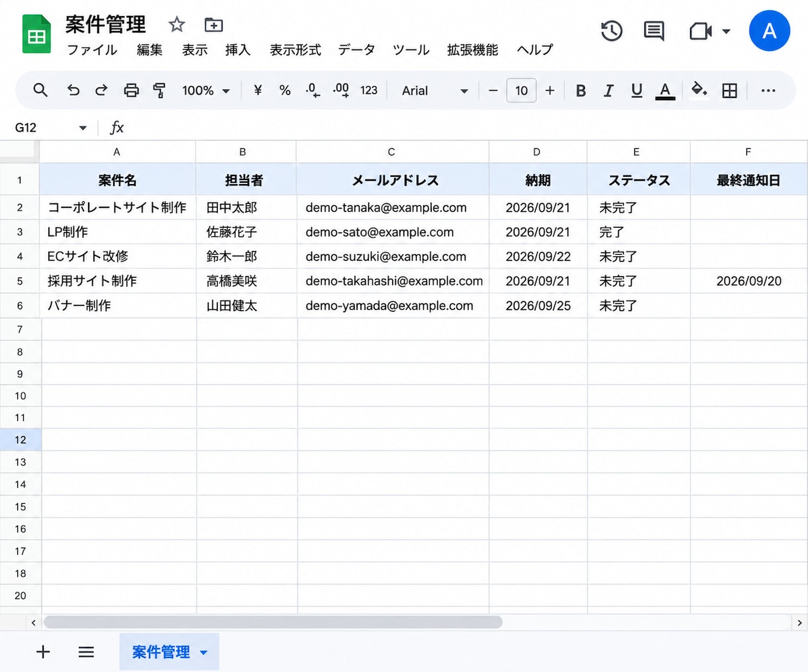Open version history clock icon
Viewport: 808px width, 672px height.
point(611,31)
